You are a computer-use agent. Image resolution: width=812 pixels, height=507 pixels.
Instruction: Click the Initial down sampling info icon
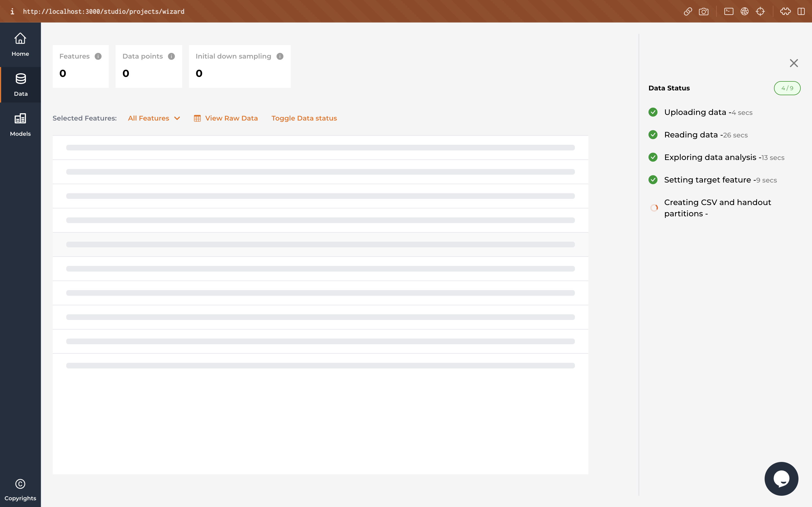tap(280, 56)
